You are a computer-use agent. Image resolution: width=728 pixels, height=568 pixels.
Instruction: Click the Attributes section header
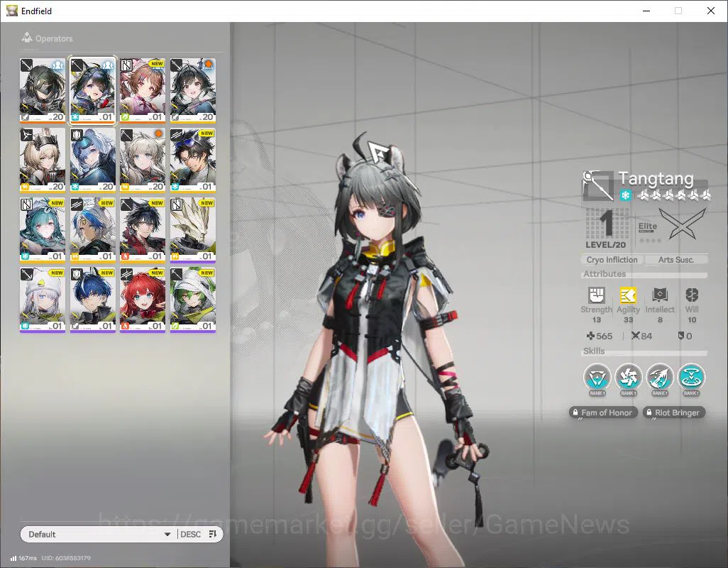point(605,274)
